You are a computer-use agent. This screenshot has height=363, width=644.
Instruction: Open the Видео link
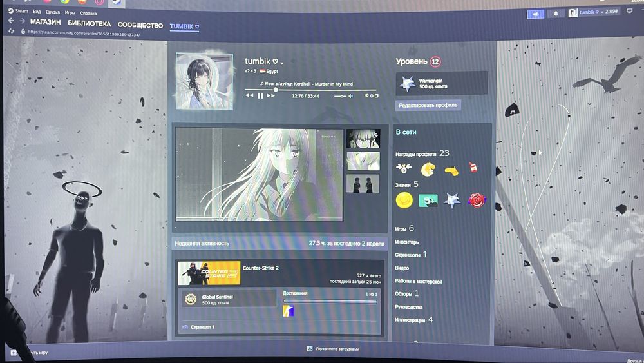click(x=402, y=268)
